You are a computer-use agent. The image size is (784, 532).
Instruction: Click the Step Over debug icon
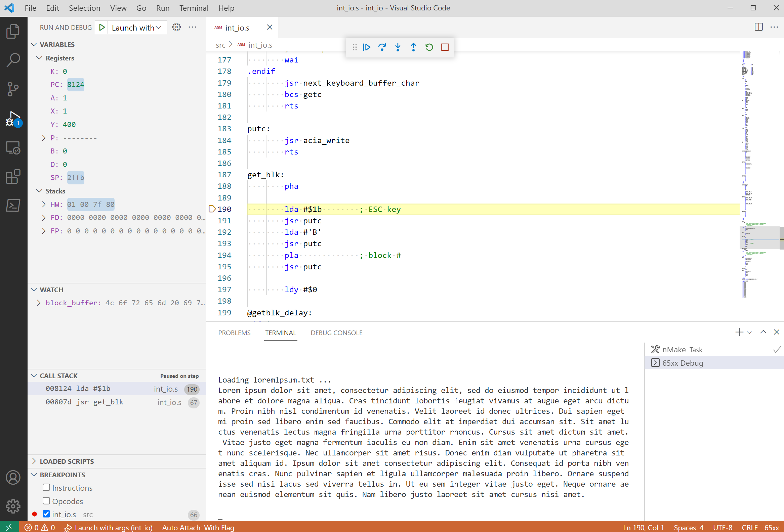[382, 47]
